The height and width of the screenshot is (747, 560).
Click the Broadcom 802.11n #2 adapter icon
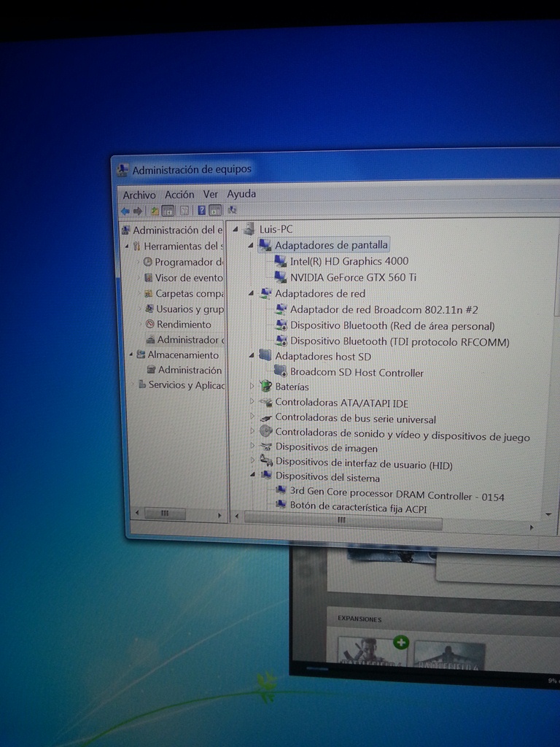pos(281,309)
